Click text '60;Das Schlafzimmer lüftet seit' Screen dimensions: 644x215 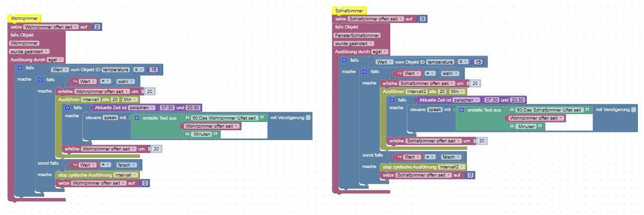pyautogui.click(x=549, y=110)
